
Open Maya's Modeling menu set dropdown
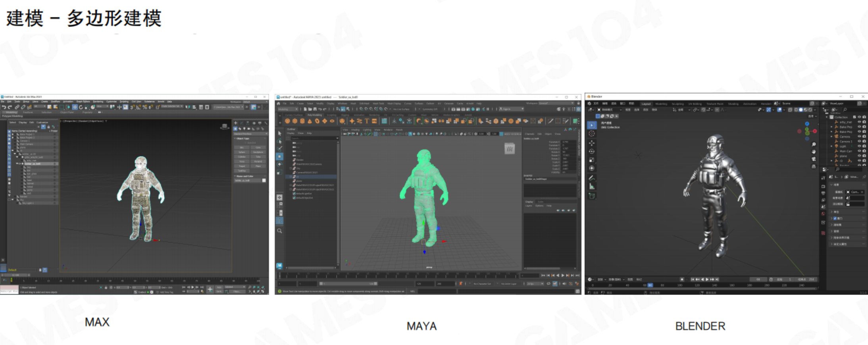click(288, 109)
